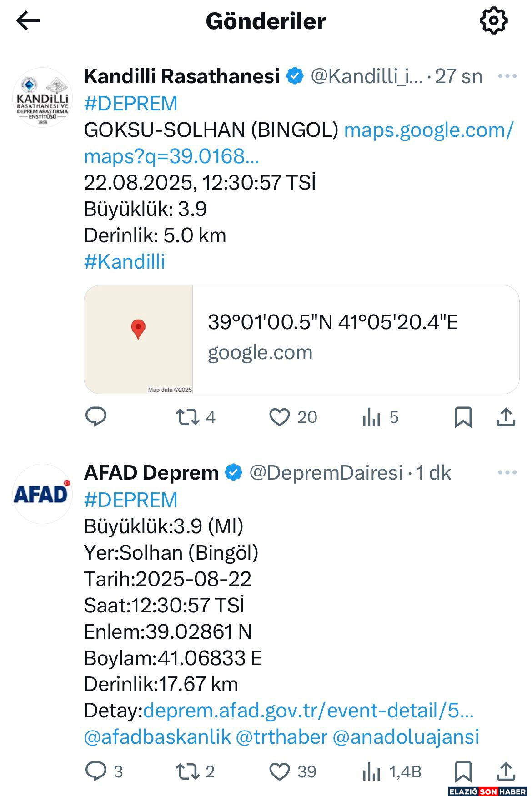Open the #Kandilli hashtag
Image resolution: width=532 pixels, height=801 pixels.
pos(125,262)
